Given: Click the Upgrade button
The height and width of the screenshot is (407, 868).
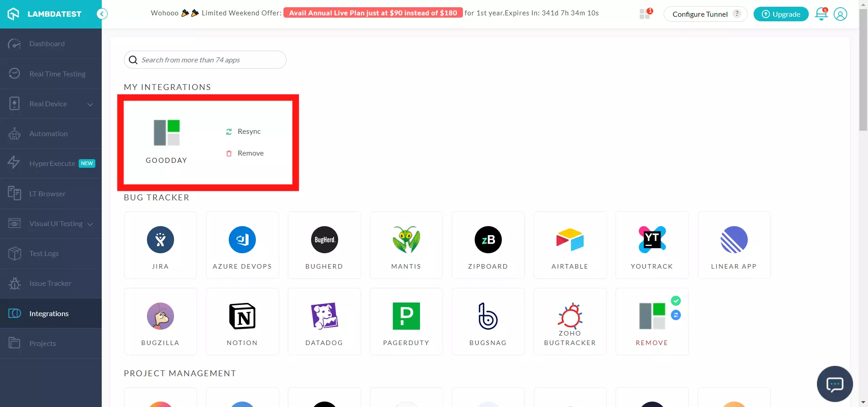Looking at the screenshot, I should point(781,14).
